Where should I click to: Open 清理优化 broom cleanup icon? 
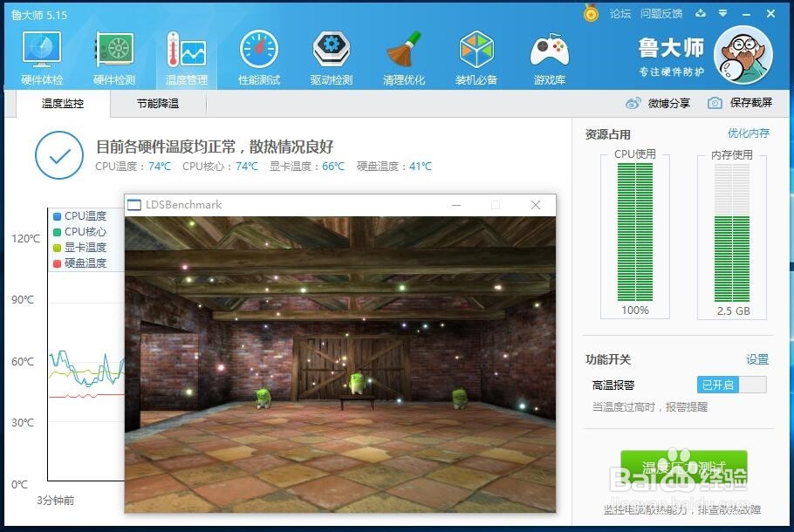pyautogui.click(x=404, y=57)
